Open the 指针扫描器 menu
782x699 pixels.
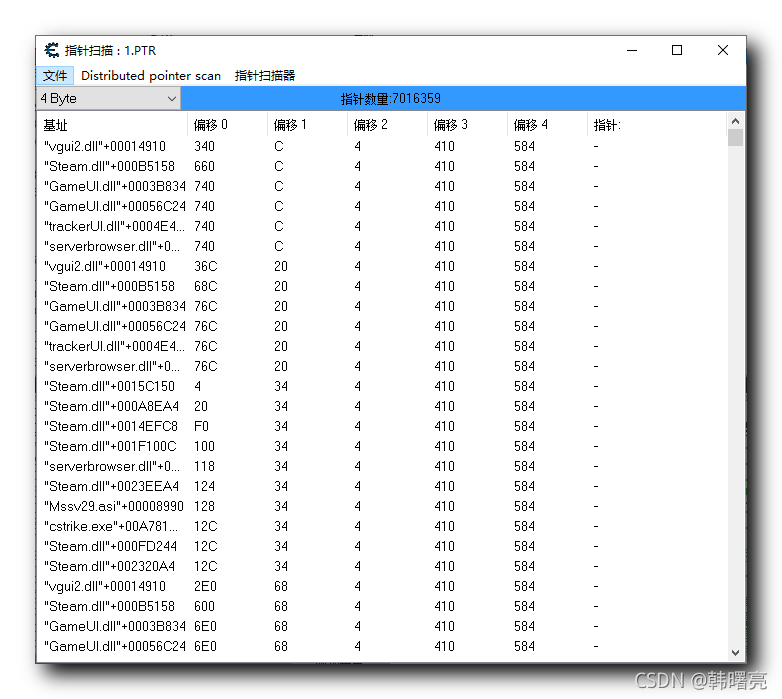pyautogui.click(x=265, y=75)
